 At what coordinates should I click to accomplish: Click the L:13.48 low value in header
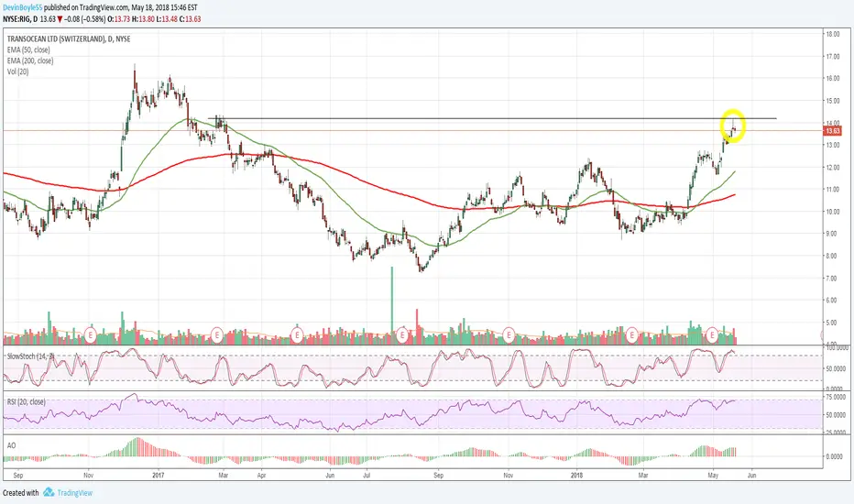coord(166,19)
